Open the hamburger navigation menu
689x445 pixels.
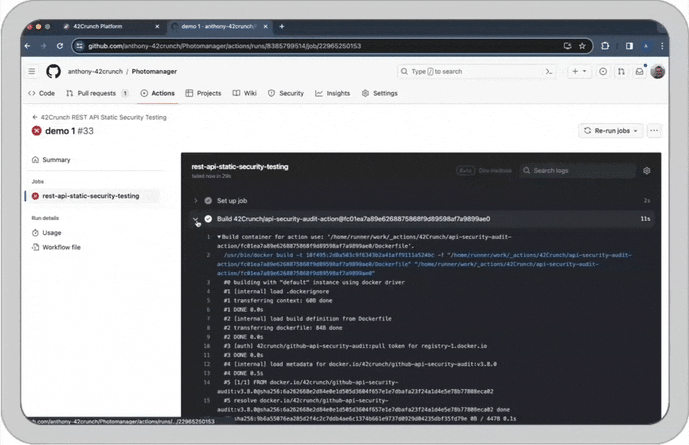[32, 71]
